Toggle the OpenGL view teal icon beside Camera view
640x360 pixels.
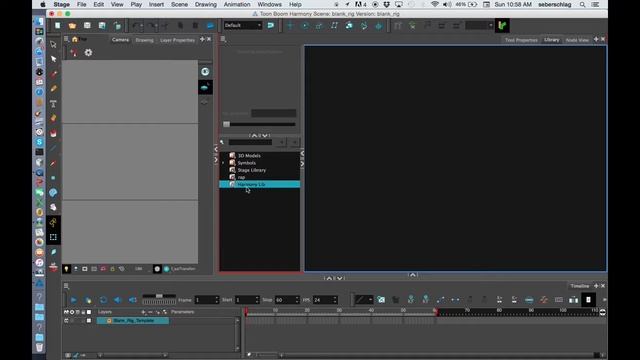pos(205,87)
